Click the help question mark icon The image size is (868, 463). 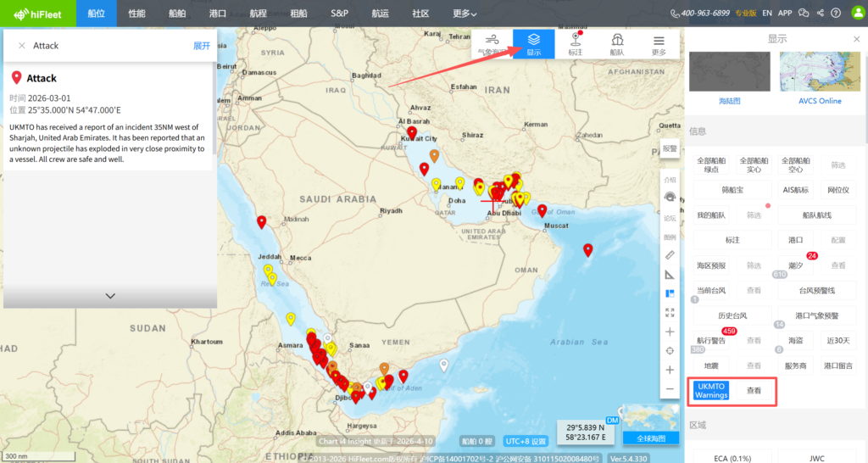pos(836,13)
